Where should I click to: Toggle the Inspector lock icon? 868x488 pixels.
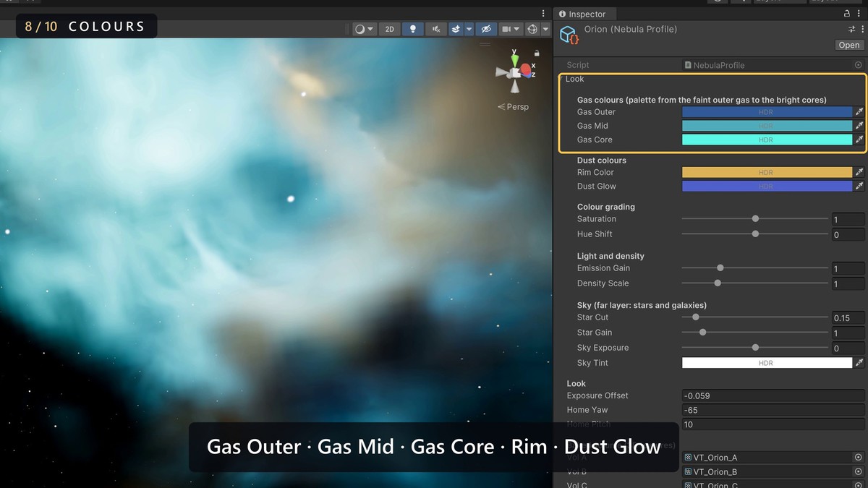pos(847,14)
